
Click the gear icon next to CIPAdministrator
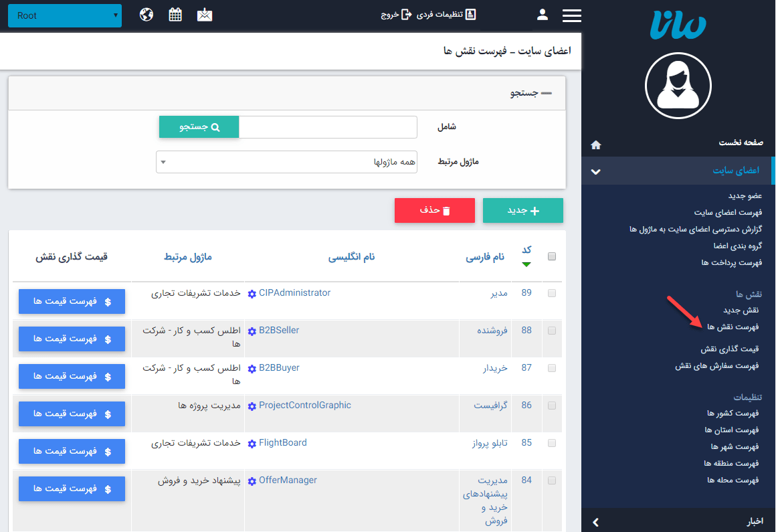[252, 292]
